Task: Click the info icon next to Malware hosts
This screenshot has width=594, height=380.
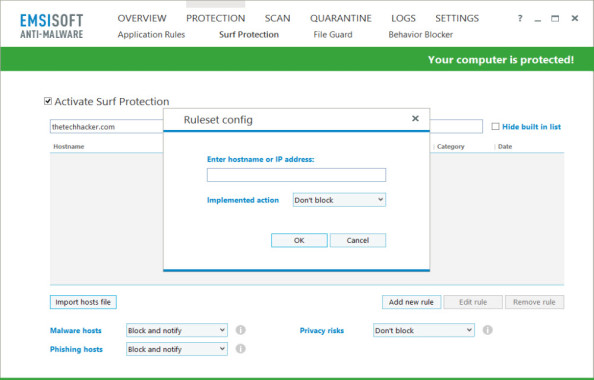Action: (241, 330)
